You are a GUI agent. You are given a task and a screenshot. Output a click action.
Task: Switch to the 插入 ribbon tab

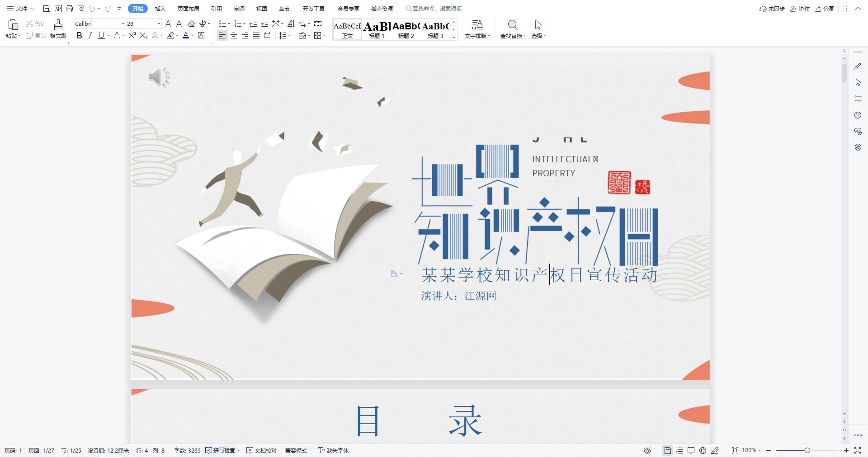[x=160, y=8]
